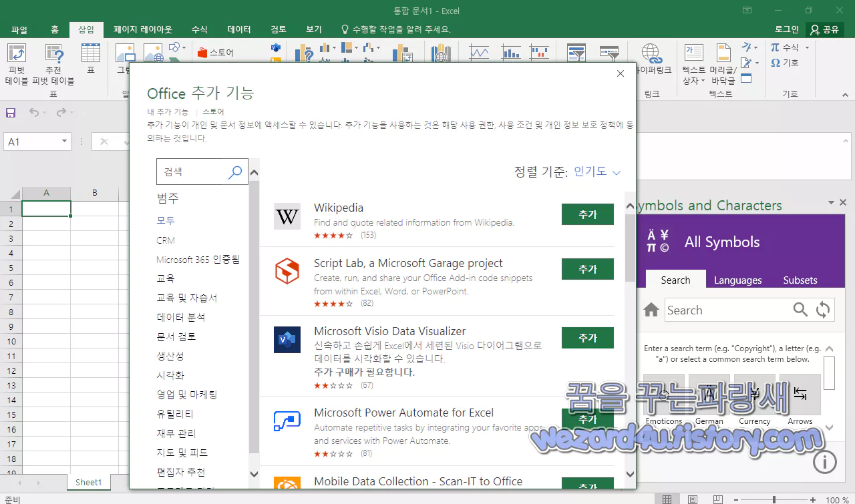
Task: Redo the last action
Action: [x=61, y=113]
